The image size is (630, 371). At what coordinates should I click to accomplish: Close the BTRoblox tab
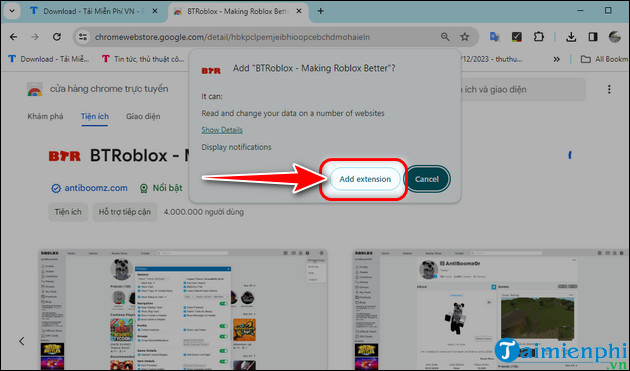[x=299, y=11]
